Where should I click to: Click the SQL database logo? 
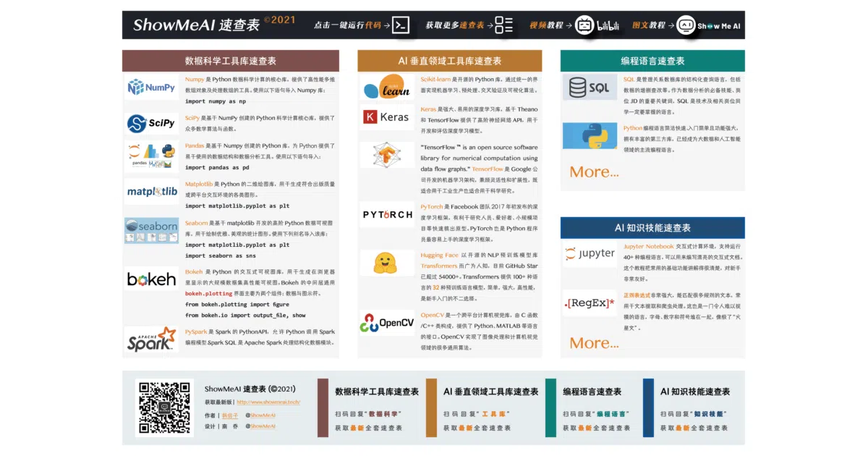590,88
